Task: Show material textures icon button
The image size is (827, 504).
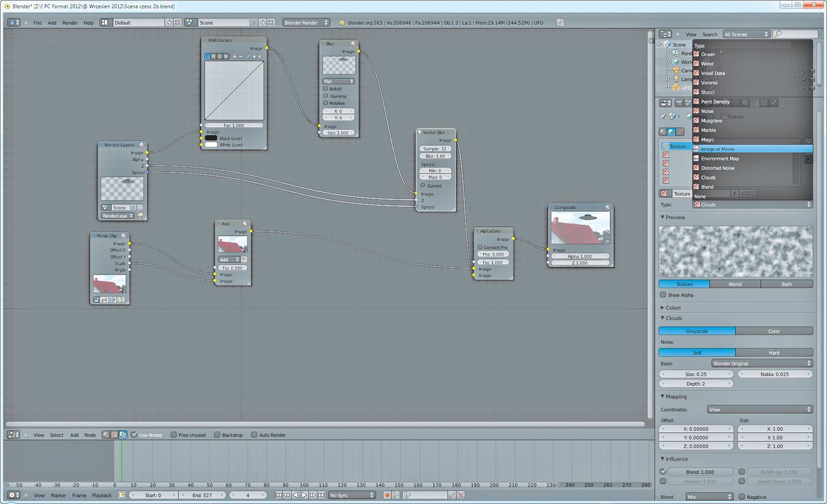Action: click(x=663, y=132)
